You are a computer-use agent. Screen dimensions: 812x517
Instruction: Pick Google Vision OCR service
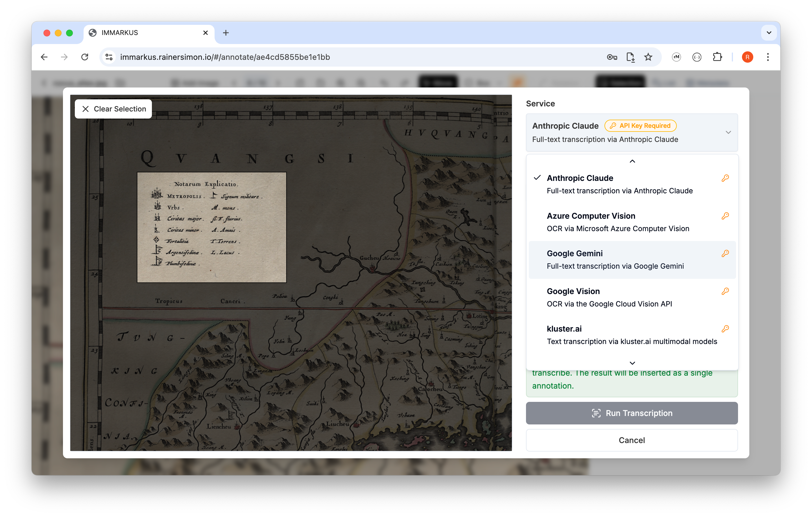(x=632, y=298)
